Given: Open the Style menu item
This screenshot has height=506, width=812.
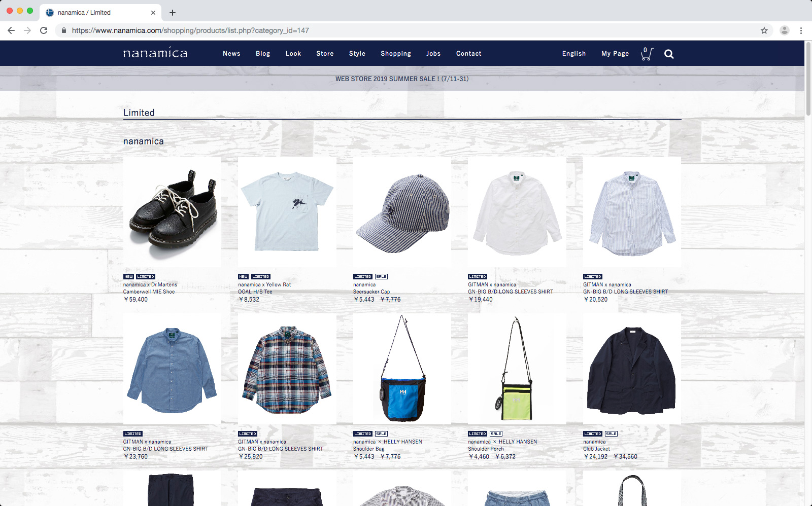Looking at the screenshot, I should (357, 54).
